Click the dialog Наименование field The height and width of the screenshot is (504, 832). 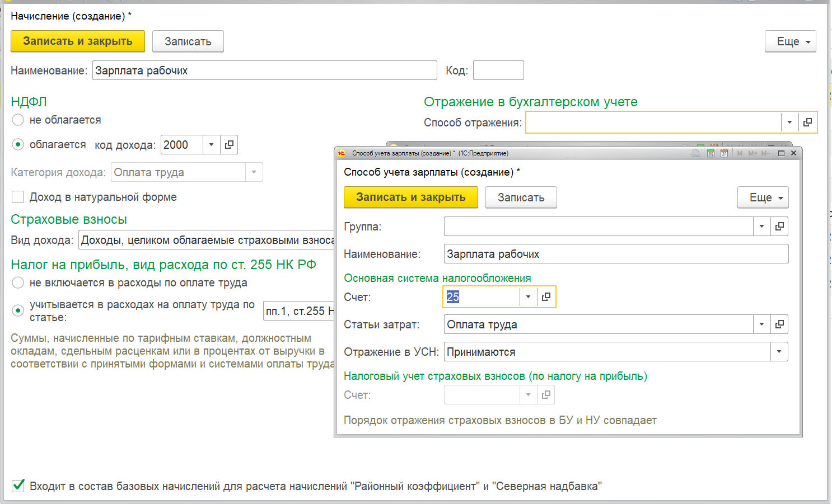(616, 254)
